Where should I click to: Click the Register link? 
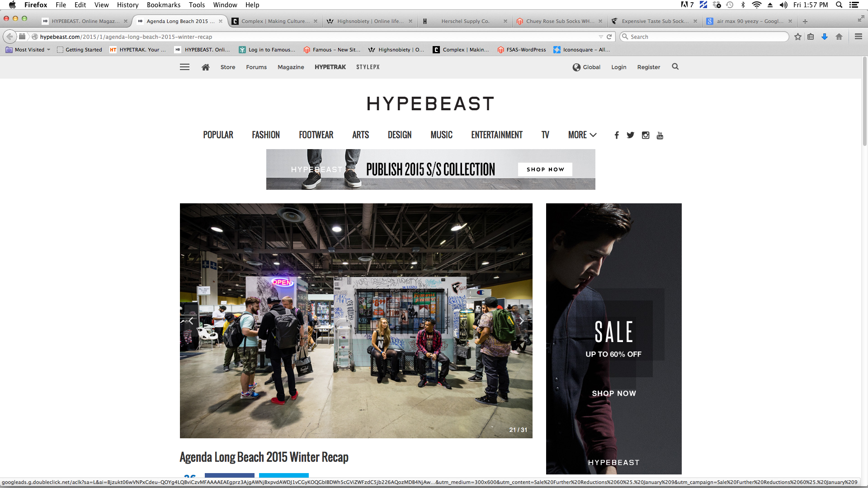(x=649, y=67)
